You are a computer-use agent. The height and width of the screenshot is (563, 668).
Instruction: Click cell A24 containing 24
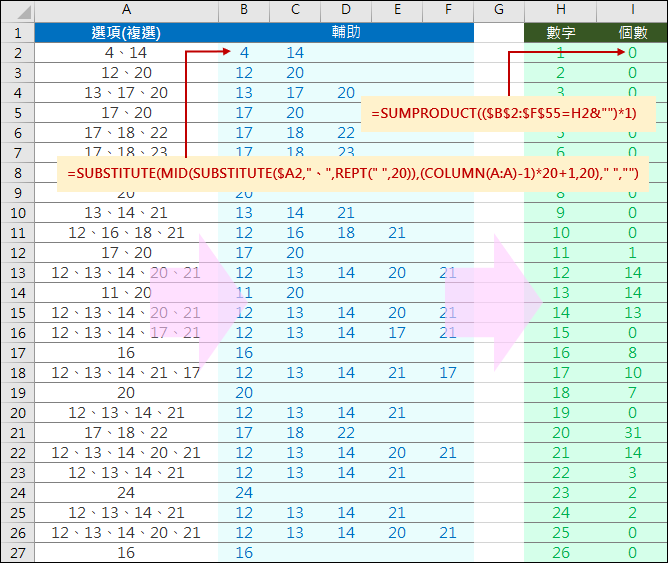126,493
